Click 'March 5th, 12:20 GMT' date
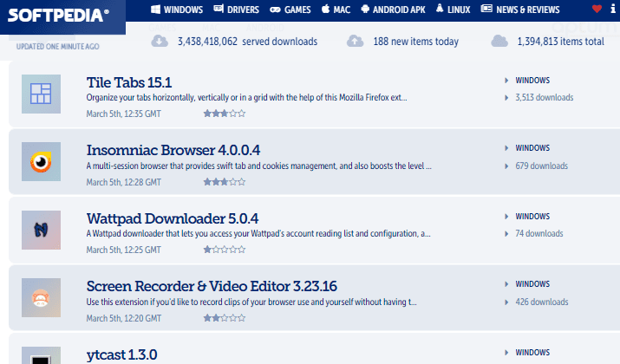Screen dimensions: 620x364 point(124,318)
